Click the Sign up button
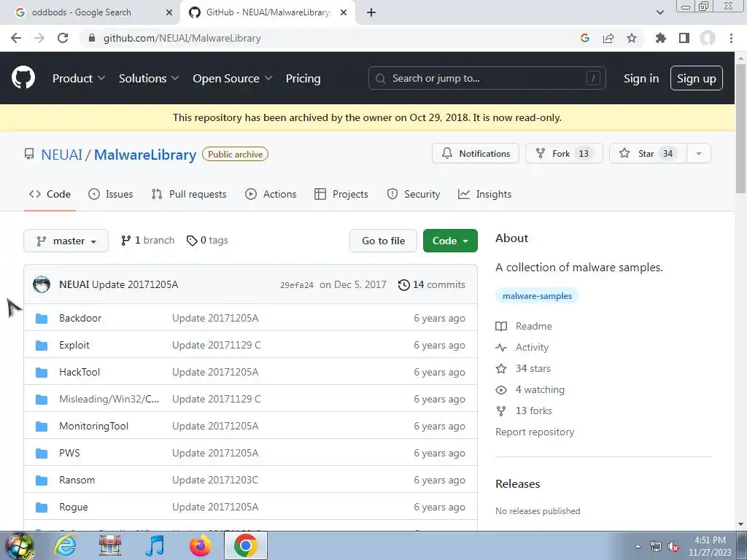 click(x=697, y=79)
